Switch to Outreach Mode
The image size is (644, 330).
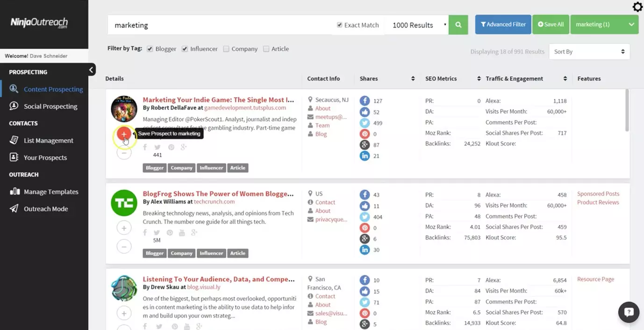click(x=45, y=209)
